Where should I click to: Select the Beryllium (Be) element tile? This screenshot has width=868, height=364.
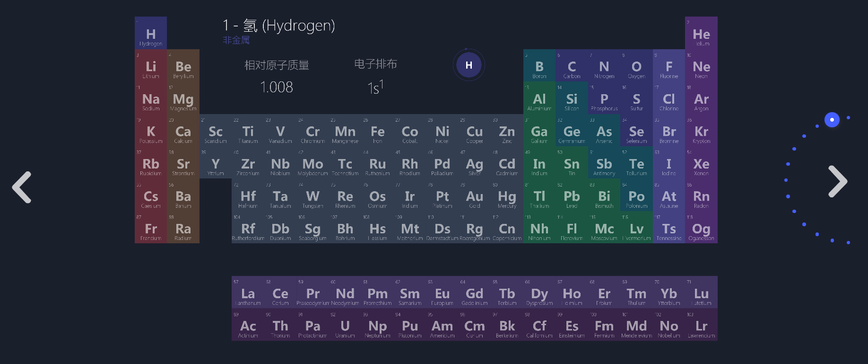click(183, 66)
